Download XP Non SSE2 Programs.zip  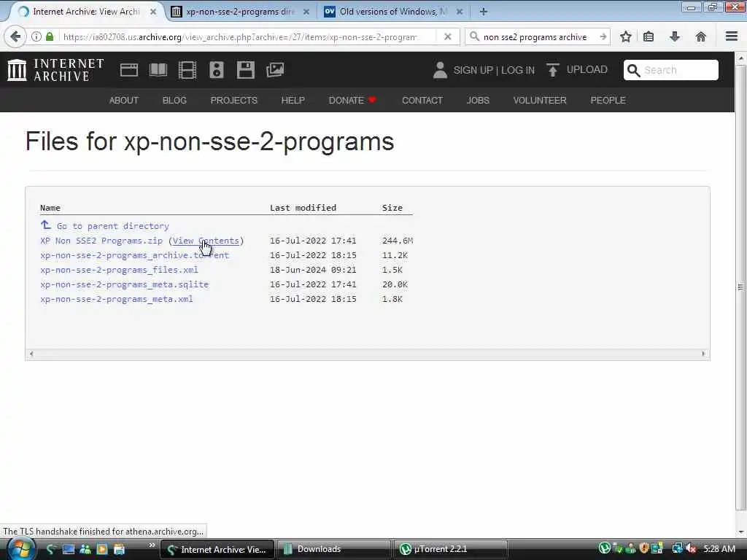click(101, 241)
